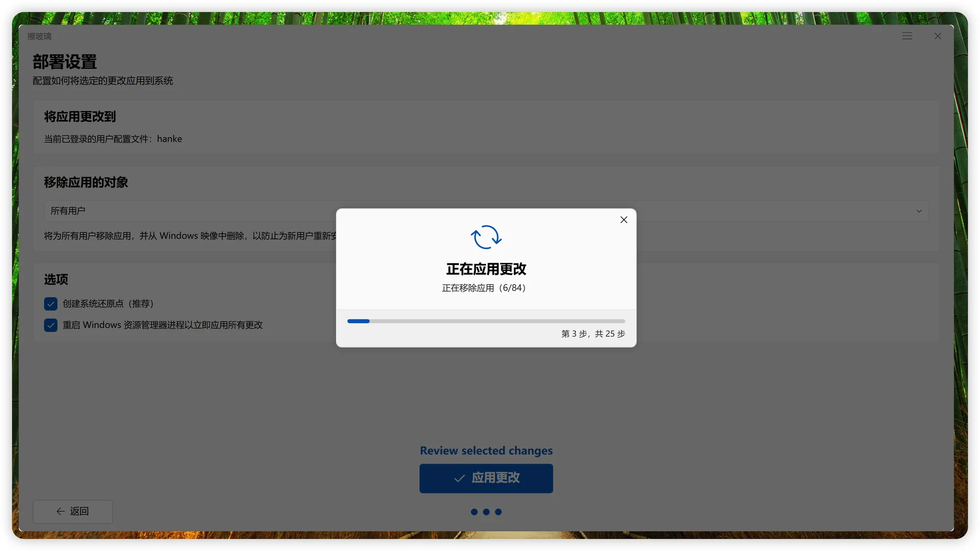Toggle the 创建系统还原点 checkbox
Viewport: 980px width, 551px height.
click(51, 304)
